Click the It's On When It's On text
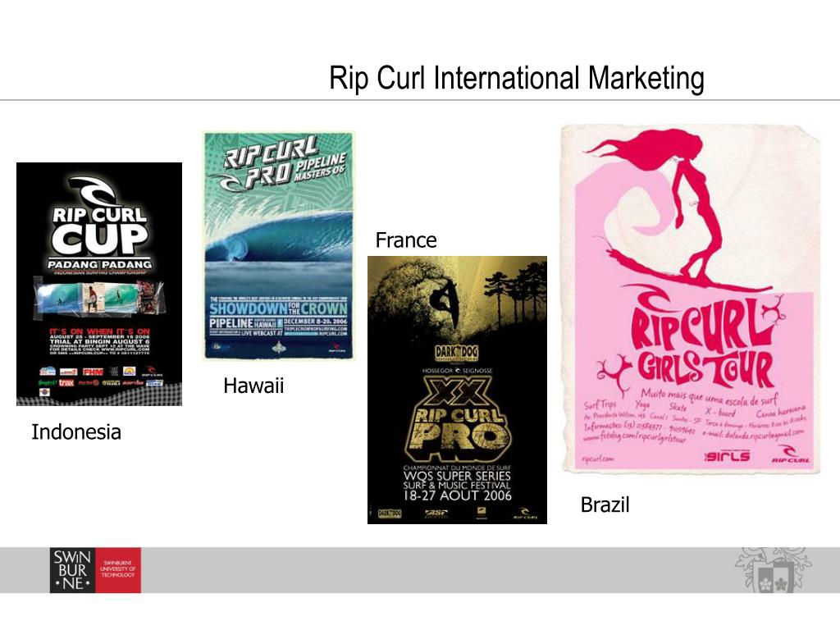The height and width of the screenshot is (630, 840). 99,331
